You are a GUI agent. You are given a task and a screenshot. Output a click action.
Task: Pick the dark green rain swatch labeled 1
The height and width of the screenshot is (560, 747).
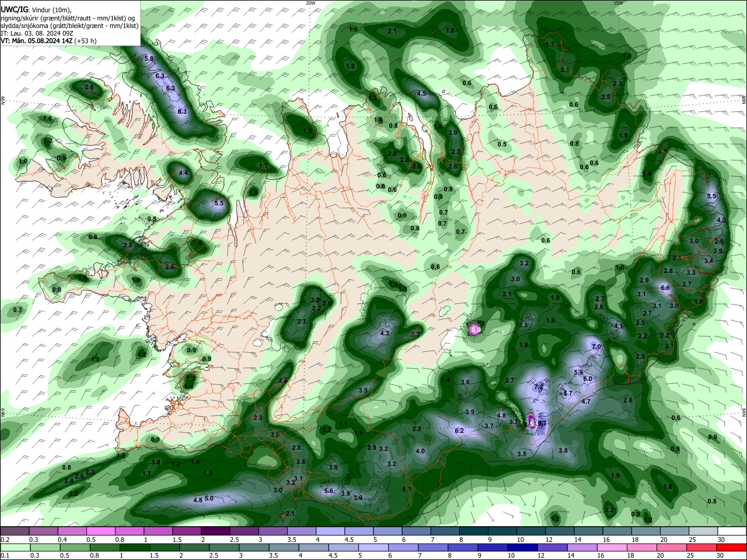[134, 547]
